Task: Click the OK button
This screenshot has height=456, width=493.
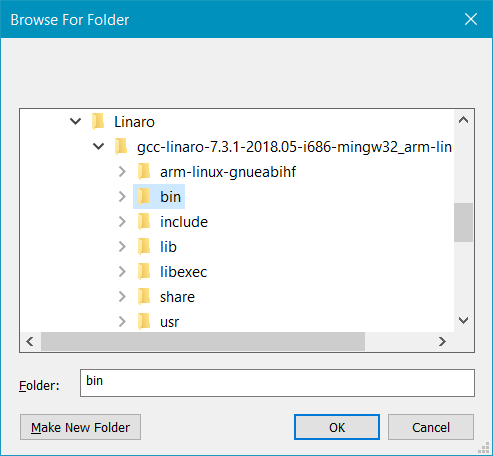Action: pos(337,427)
